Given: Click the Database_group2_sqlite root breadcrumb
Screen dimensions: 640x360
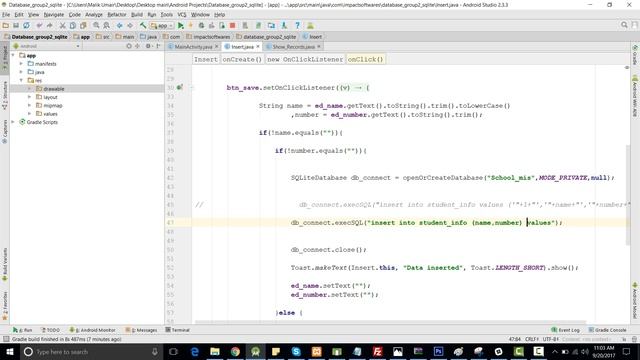Looking at the screenshot, I should [36, 37].
